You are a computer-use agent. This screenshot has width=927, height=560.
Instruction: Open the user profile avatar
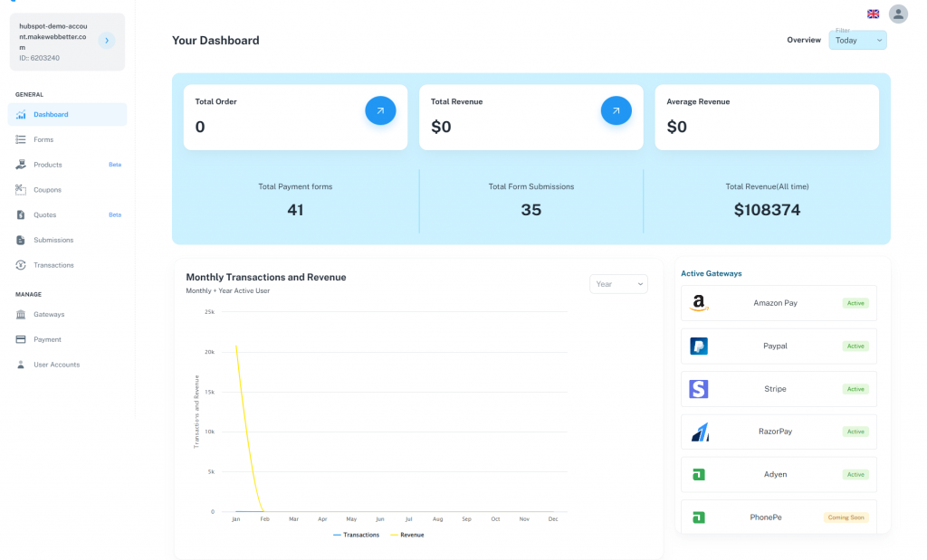898,14
